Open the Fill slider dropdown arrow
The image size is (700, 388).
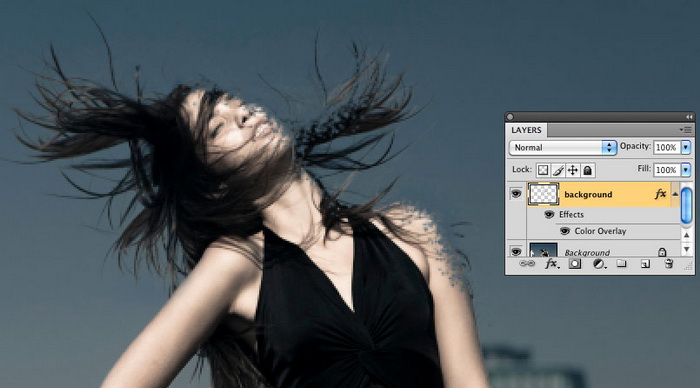(686, 170)
